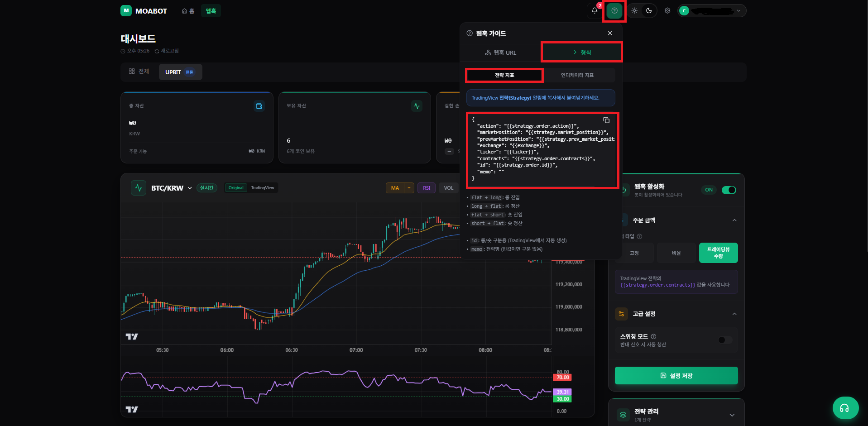This screenshot has width=868, height=426.
Task: Click the MOABOT logo
Action: pyautogui.click(x=144, y=10)
